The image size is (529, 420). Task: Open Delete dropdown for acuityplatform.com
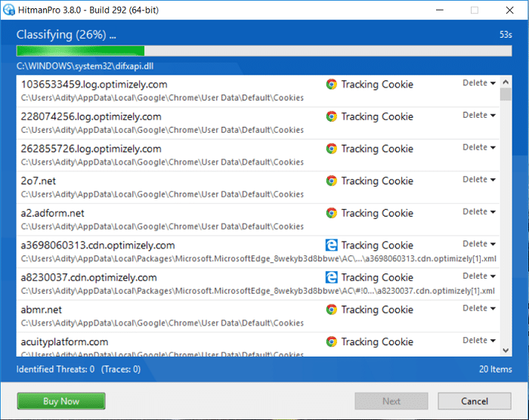(479, 341)
